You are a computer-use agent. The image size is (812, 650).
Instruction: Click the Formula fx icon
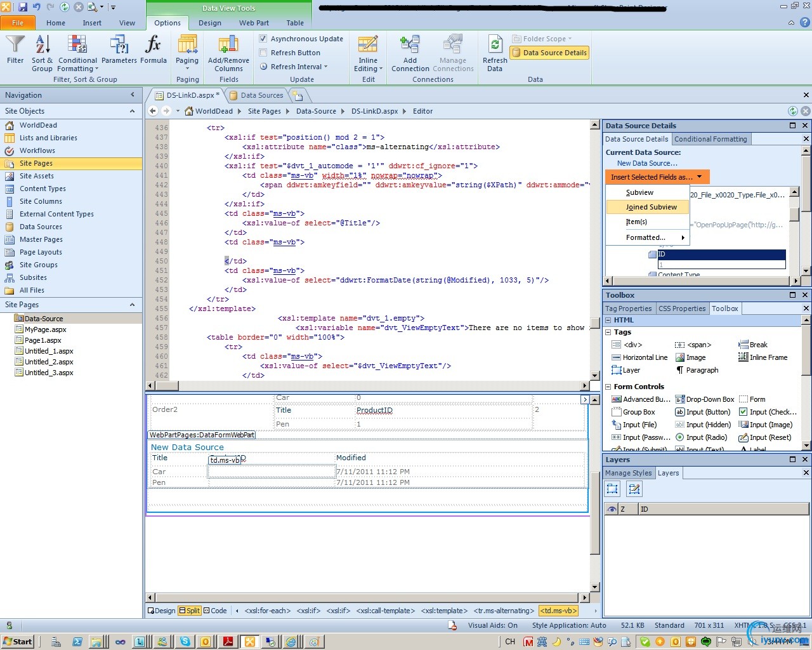(153, 50)
